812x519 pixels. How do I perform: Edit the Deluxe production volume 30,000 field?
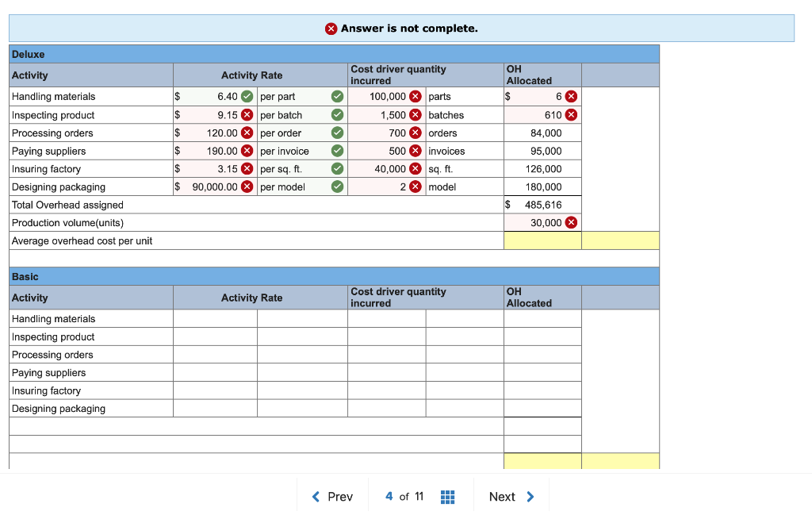542,222
